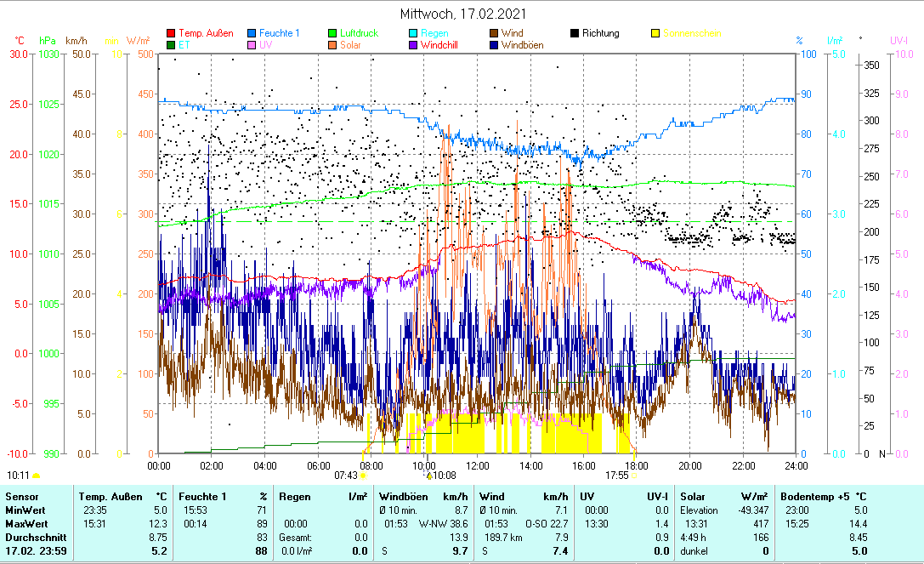Click the Sensor header in the data table

(x=21, y=496)
